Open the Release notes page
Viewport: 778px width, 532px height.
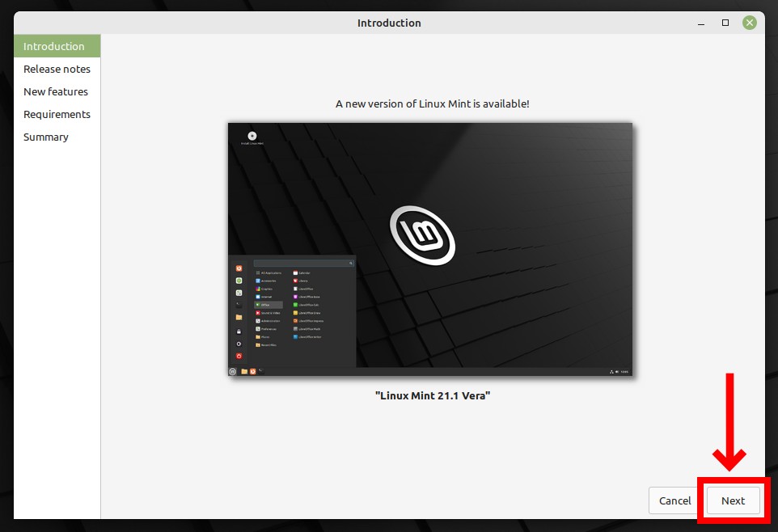click(57, 69)
